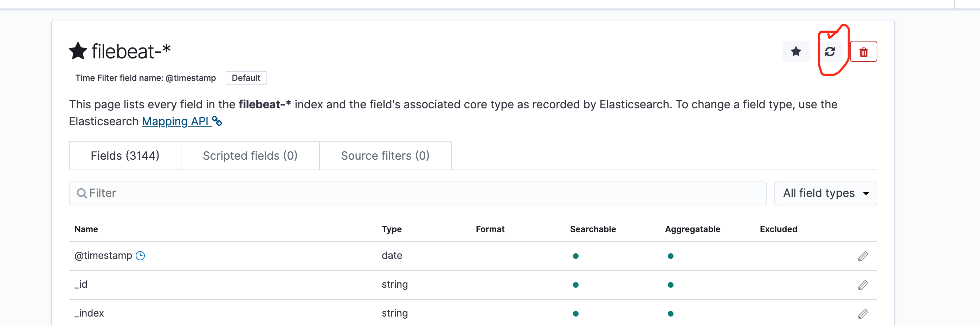Click the aggregatable dot for _index

pos(671,314)
